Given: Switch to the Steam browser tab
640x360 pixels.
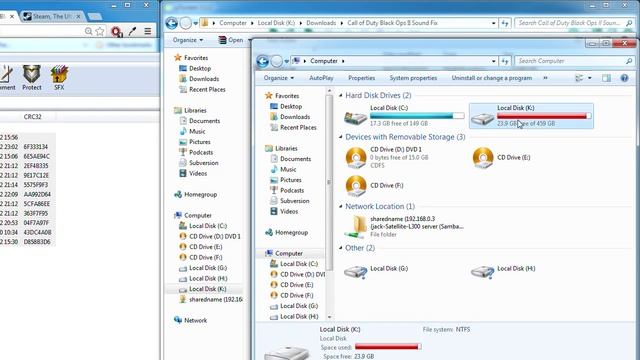Looking at the screenshot, I should pyautogui.click(x=52, y=16).
